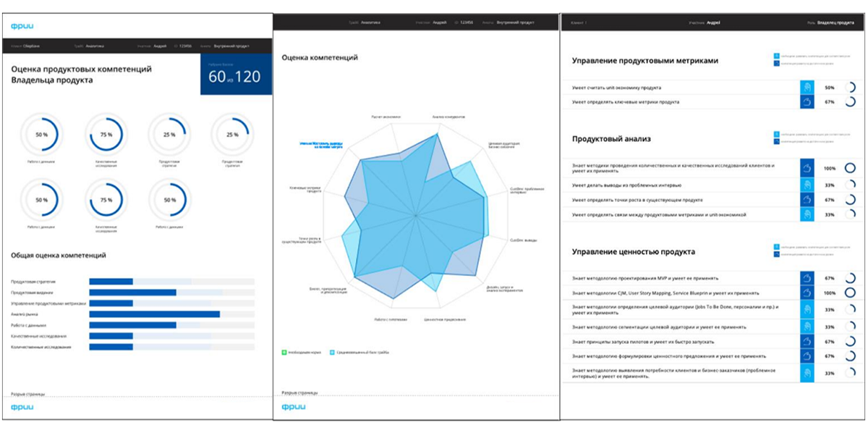Click the 100% ring for количественных и качественных исследований
Viewport: 868px width, 433px height.
pos(851,168)
